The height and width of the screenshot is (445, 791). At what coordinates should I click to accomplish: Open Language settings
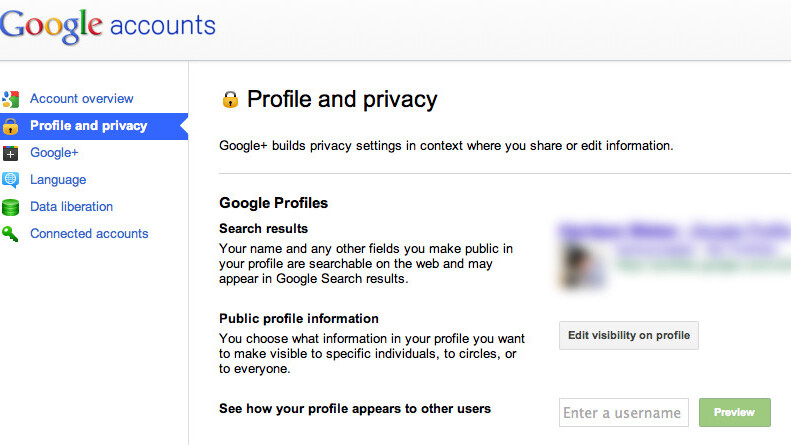coord(58,180)
